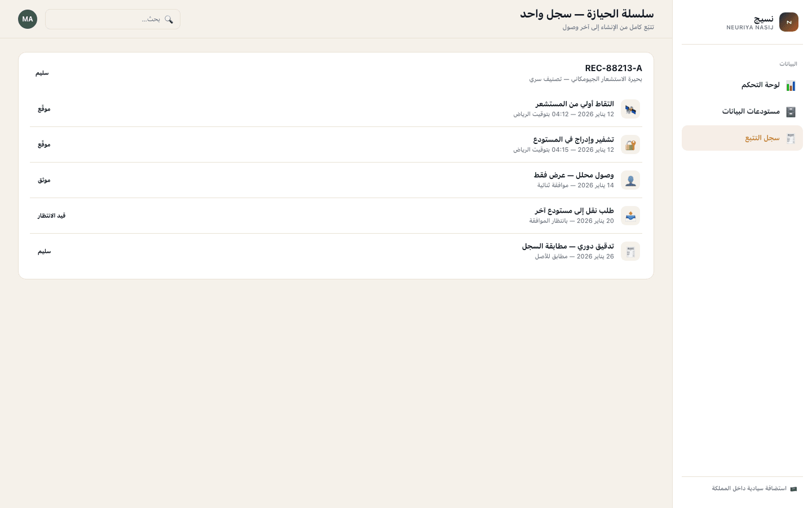Click سليم status on periodic audit row
Viewport: 812px width, 508px height.
click(45, 251)
